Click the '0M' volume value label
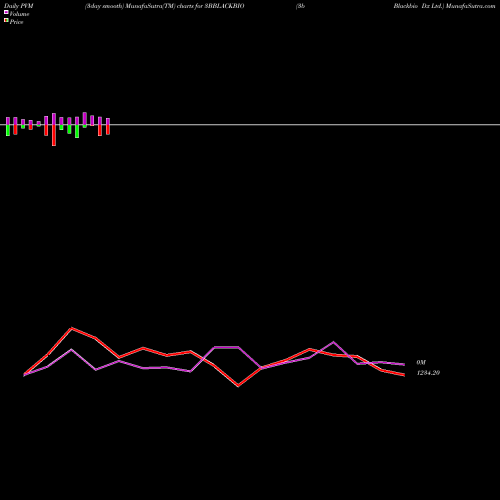The height and width of the screenshot is (500, 500). pyautogui.click(x=421, y=362)
